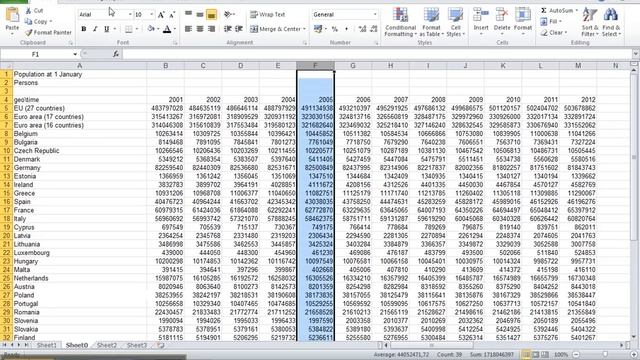Apply underline formatting

pos(107,29)
